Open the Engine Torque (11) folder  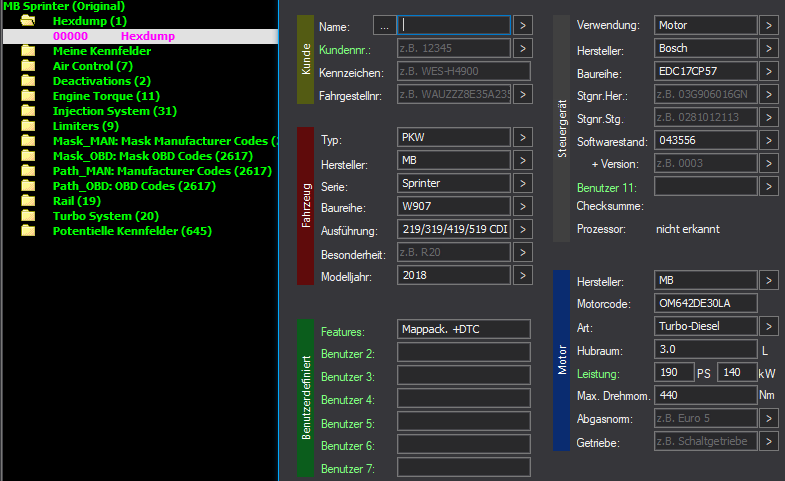106,96
